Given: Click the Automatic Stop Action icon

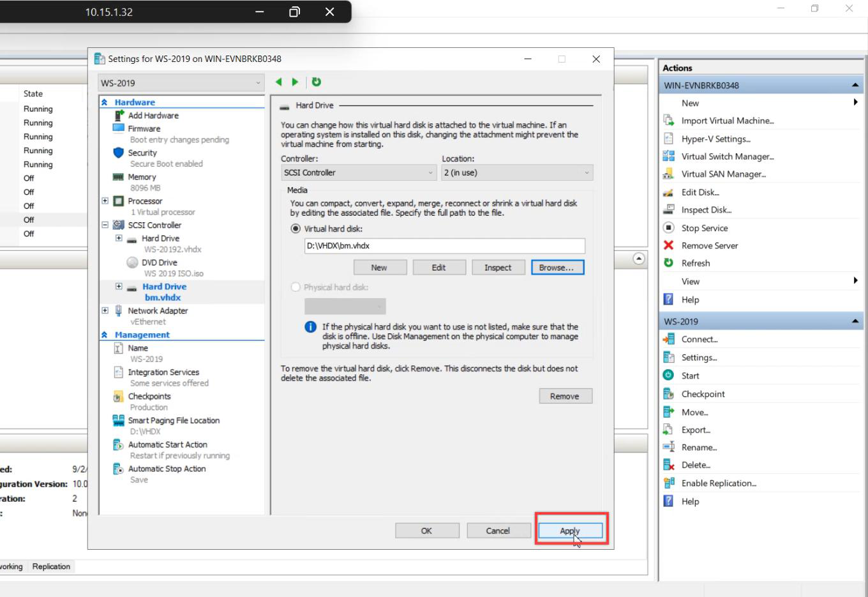Looking at the screenshot, I should [x=118, y=469].
